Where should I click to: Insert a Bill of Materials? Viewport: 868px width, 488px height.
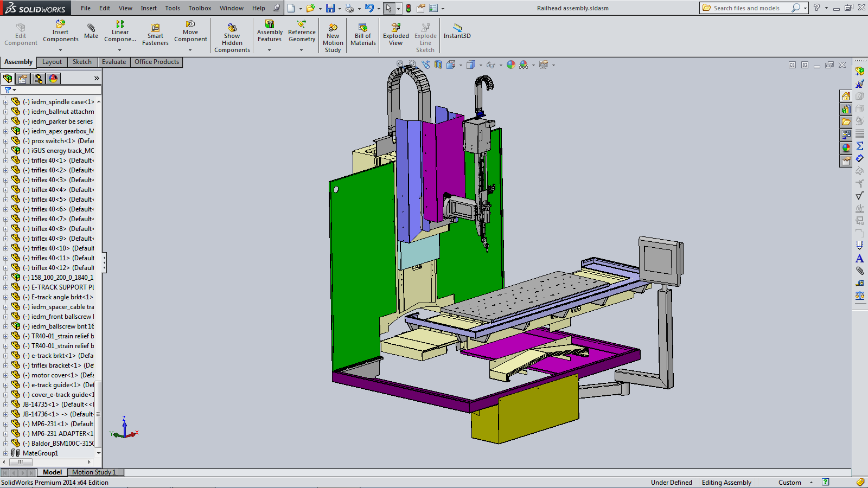coord(363,35)
